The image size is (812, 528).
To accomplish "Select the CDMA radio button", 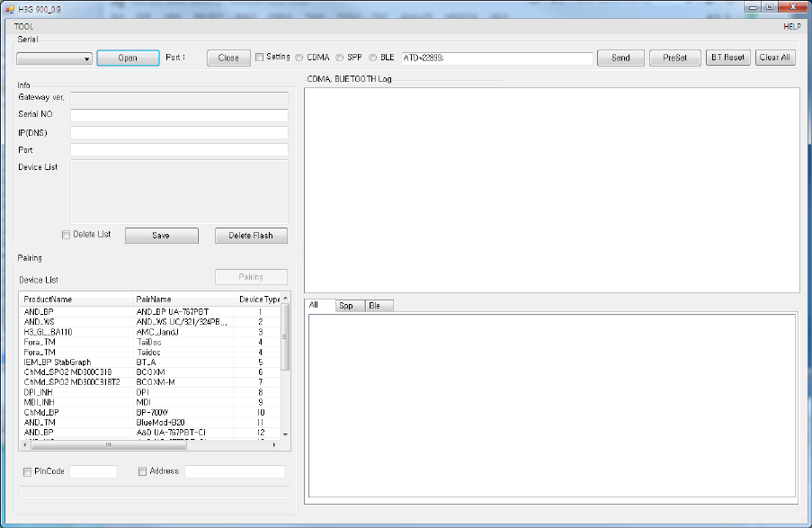I will click(x=299, y=58).
